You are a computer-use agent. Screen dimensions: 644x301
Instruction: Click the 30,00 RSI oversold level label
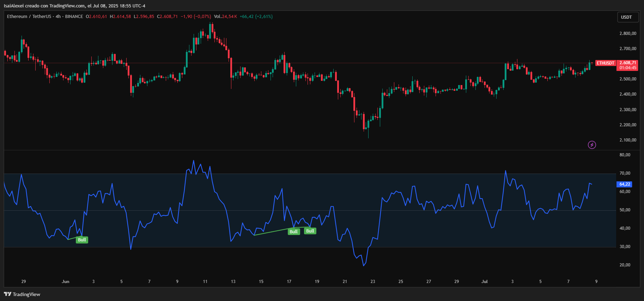click(x=625, y=247)
